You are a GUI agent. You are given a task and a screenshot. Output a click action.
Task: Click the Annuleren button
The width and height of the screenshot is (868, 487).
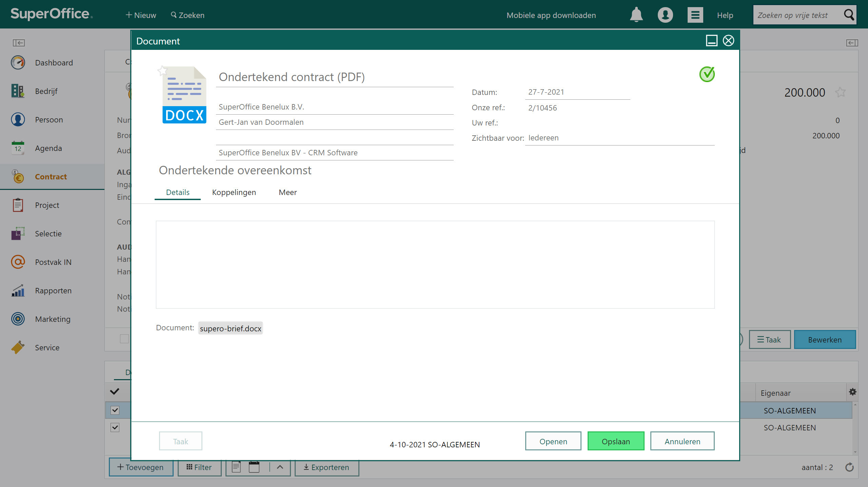(682, 441)
